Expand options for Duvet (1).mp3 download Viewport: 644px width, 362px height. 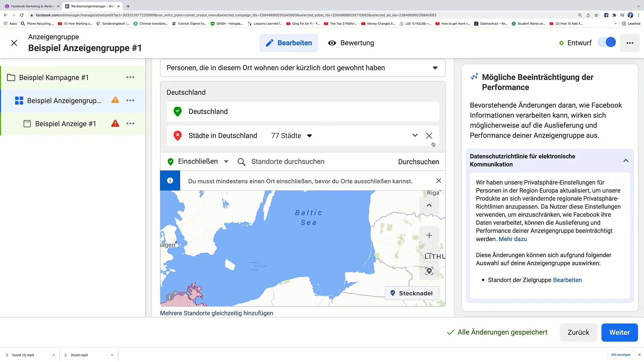click(x=53, y=355)
